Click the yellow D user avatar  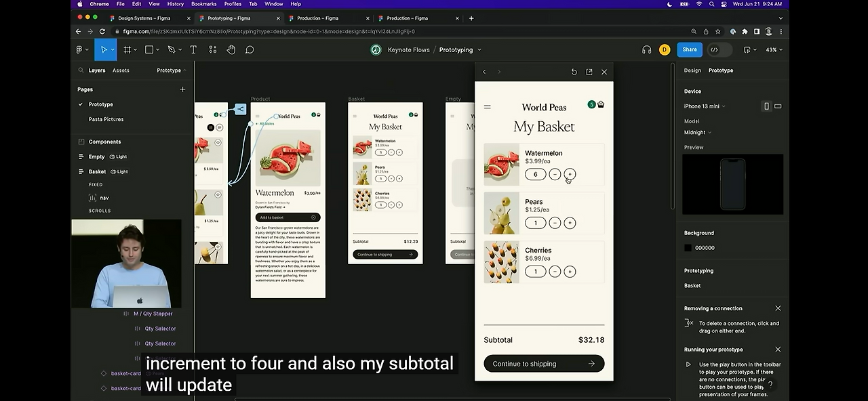pos(665,49)
